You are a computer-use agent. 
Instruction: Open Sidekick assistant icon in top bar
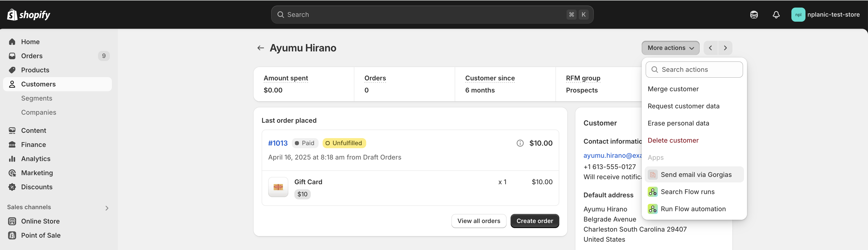754,14
